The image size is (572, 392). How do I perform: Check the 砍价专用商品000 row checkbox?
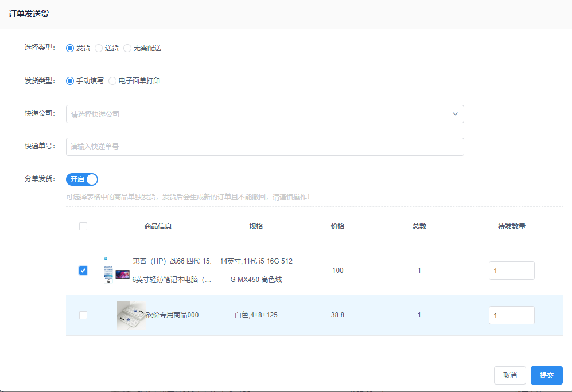tap(83, 315)
